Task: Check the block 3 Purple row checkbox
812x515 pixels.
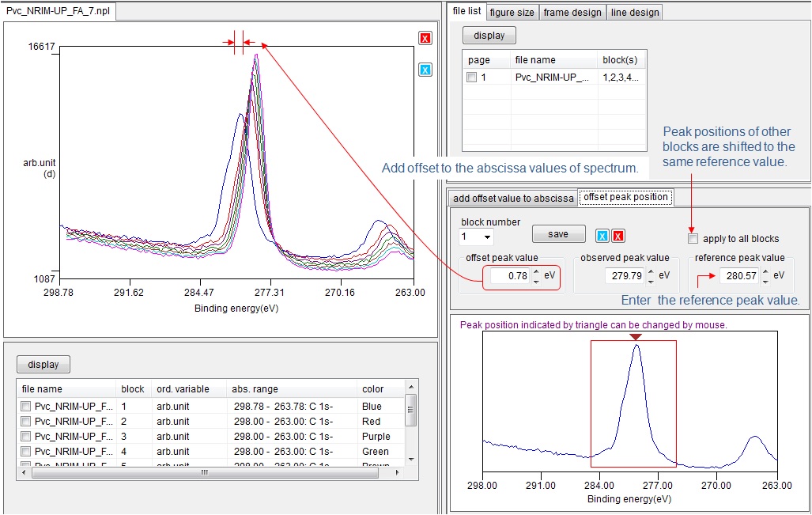Action: pos(25,437)
